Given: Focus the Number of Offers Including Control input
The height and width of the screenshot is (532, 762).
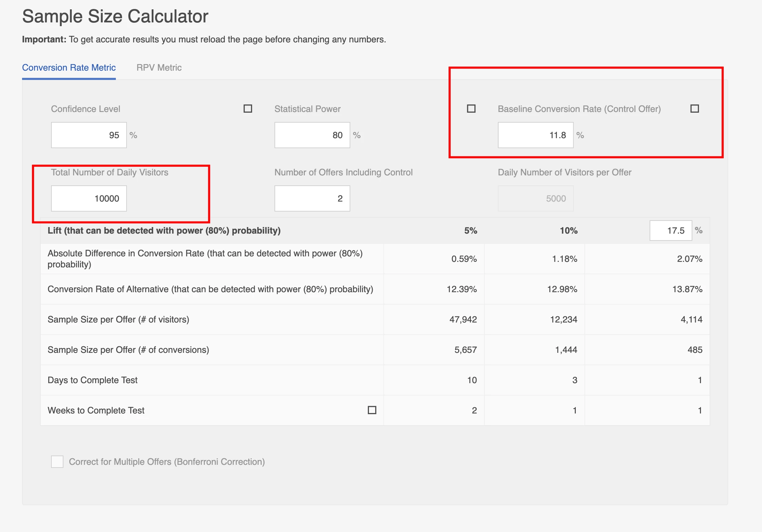Looking at the screenshot, I should click(312, 198).
